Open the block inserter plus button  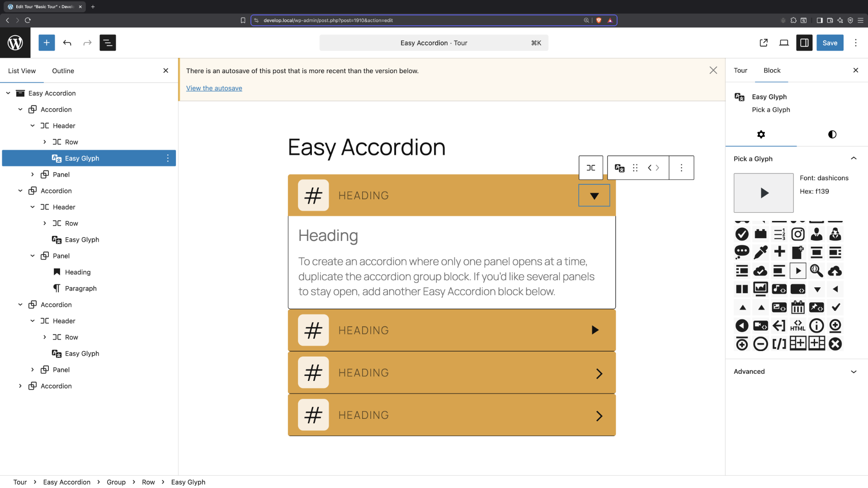point(47,43)
